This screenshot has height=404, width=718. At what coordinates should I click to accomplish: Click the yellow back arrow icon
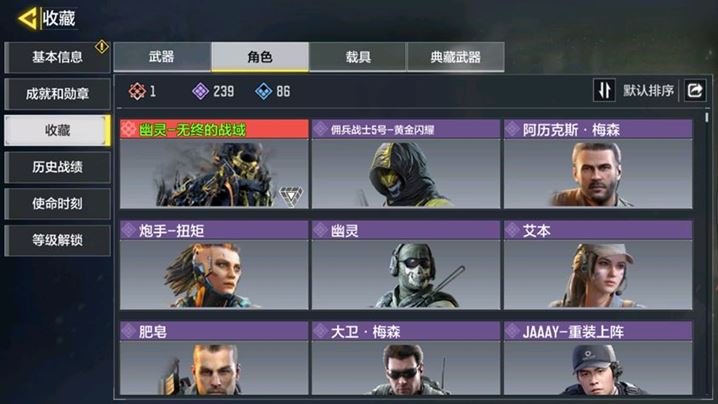tap(27, 19)
